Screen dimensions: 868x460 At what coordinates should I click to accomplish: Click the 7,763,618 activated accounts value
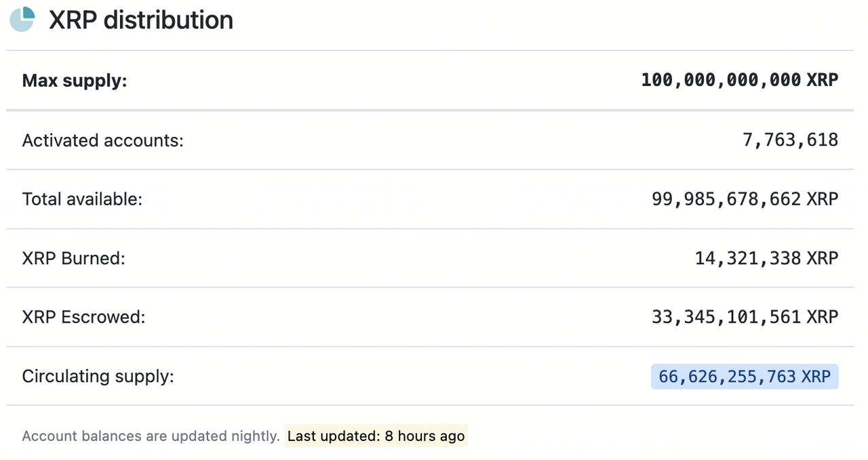coord(790,140)
